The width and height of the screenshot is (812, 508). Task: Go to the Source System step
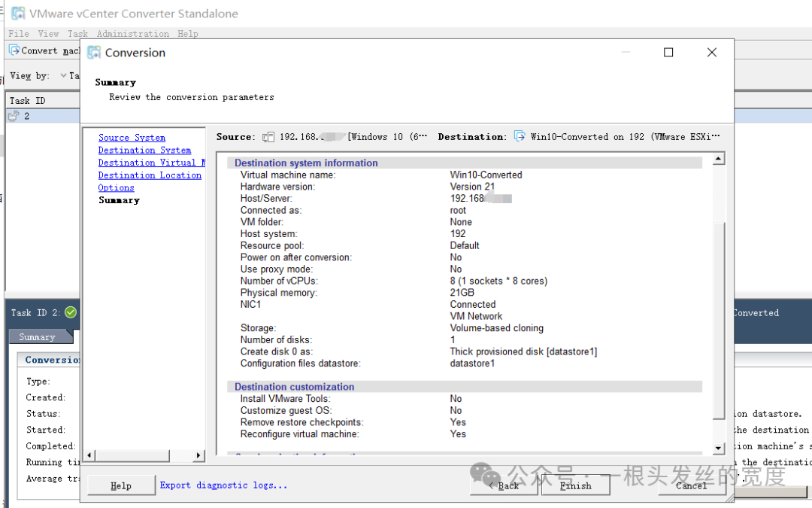pyautogui.click(x=132, y=138)
